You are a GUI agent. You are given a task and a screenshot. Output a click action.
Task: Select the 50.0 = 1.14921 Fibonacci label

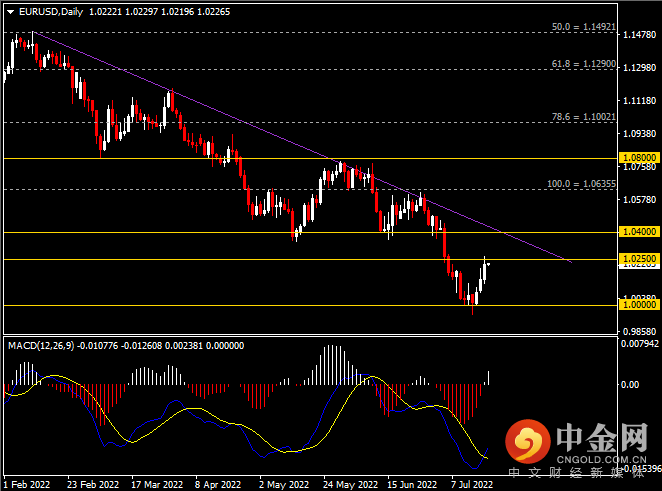tap(583, 27)
